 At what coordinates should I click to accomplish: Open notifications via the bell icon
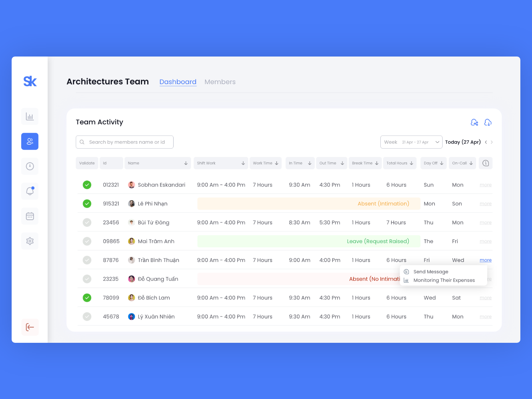click(x=30, y=191)
